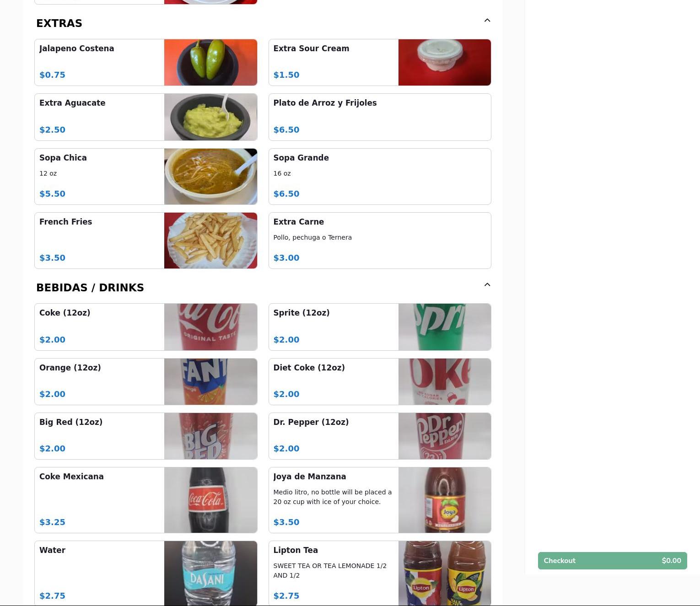Choose the Extra Aguacate guacamole picture
The height and width of the screenshot is (606, 700).
pyautogui.click(x=210, y=117)
